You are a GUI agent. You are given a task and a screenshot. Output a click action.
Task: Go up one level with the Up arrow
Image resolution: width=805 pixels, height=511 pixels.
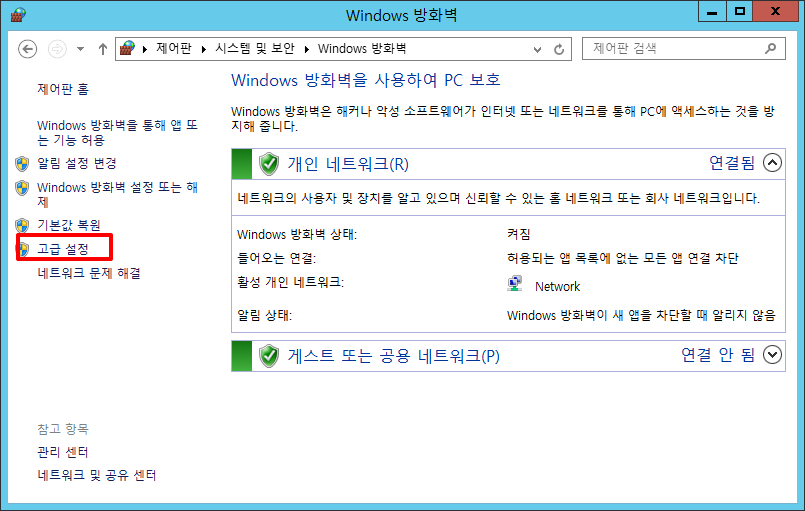click(x=103, y=49)
